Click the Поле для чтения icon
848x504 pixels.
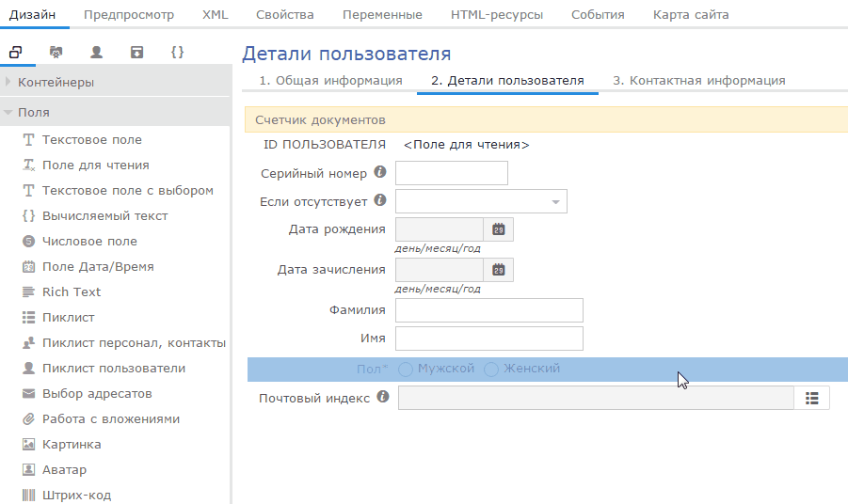pyautogui.click(x=28, y=165)
